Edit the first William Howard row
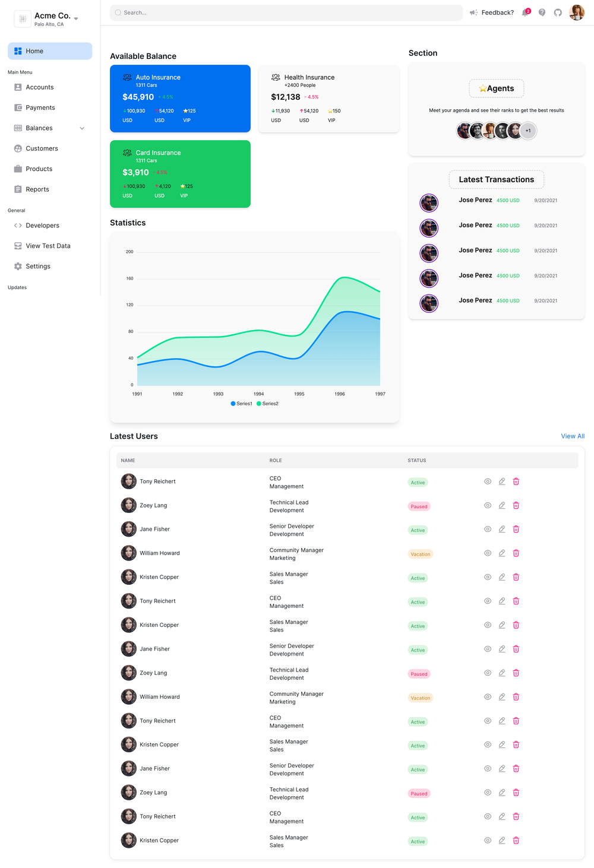This screenshot has width=594, height=868. pos(502,553)
